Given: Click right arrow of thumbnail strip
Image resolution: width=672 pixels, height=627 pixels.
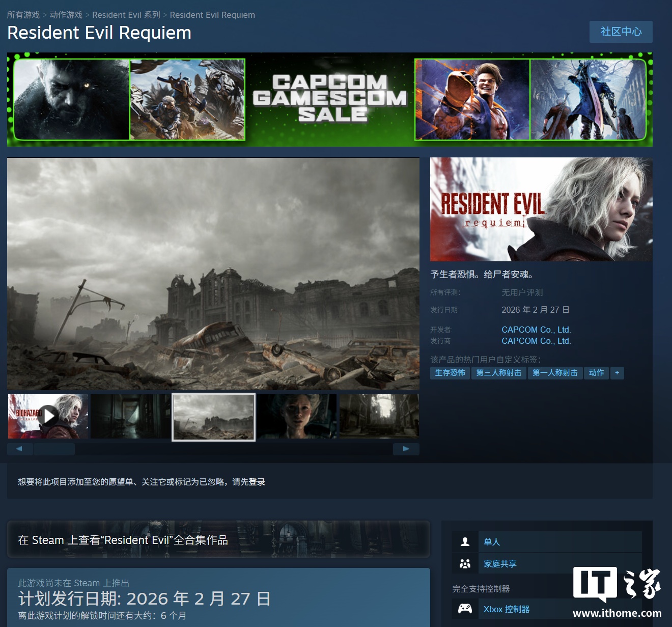Looking at the screenshot, I should (406, 449).
